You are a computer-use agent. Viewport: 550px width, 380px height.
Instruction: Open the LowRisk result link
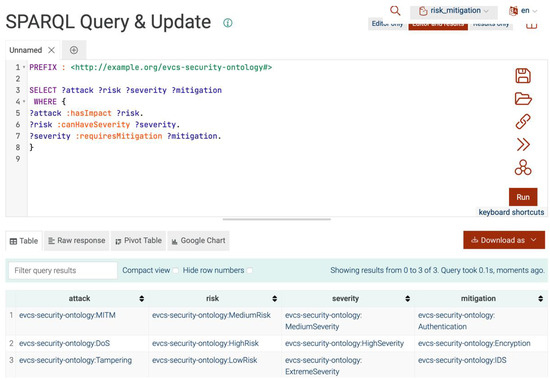[x=204, y=360]
